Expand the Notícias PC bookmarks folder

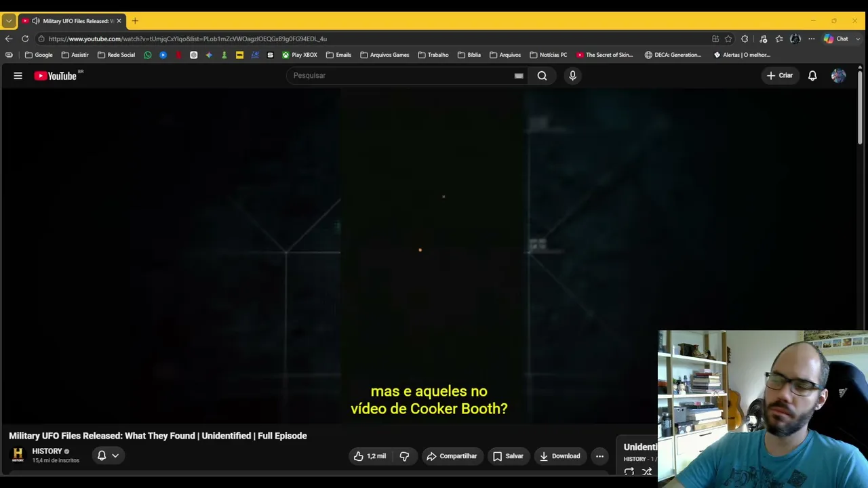pyautogui.click(x=548, y=55)
